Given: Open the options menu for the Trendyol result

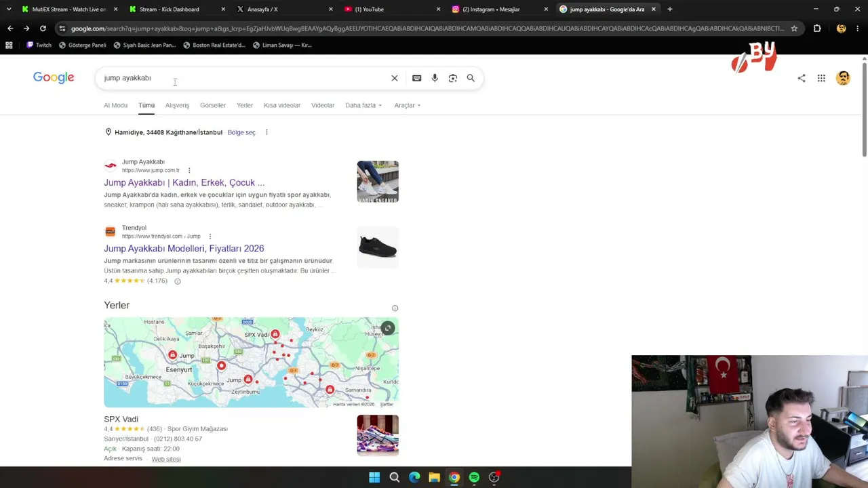Looking at the screenshot, I should pos(210,237).
